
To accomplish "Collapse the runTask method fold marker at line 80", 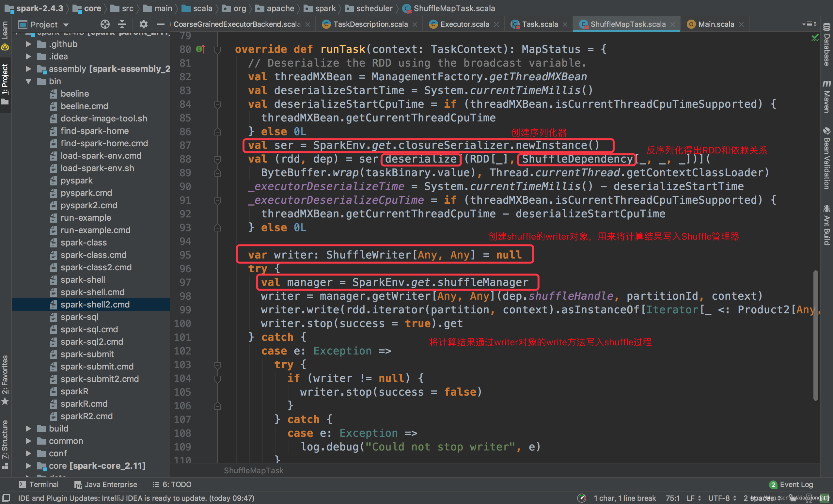I will coord(218,50).
